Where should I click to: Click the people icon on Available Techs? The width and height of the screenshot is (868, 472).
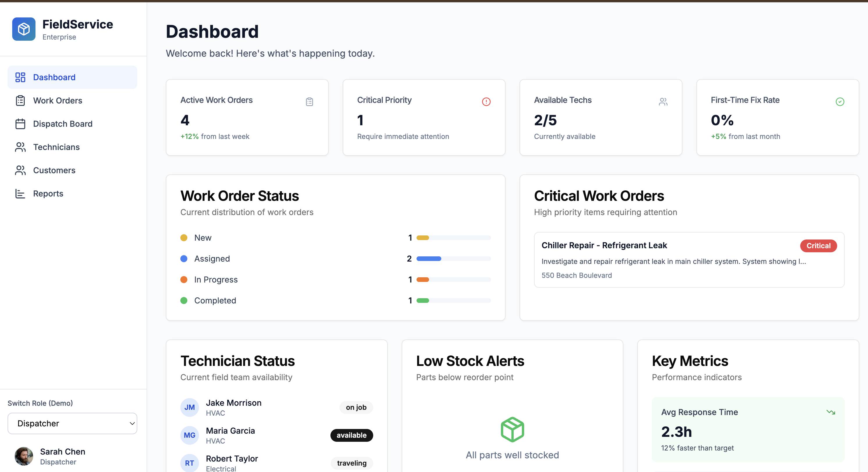pyautogui.click(x=663, y=102)
